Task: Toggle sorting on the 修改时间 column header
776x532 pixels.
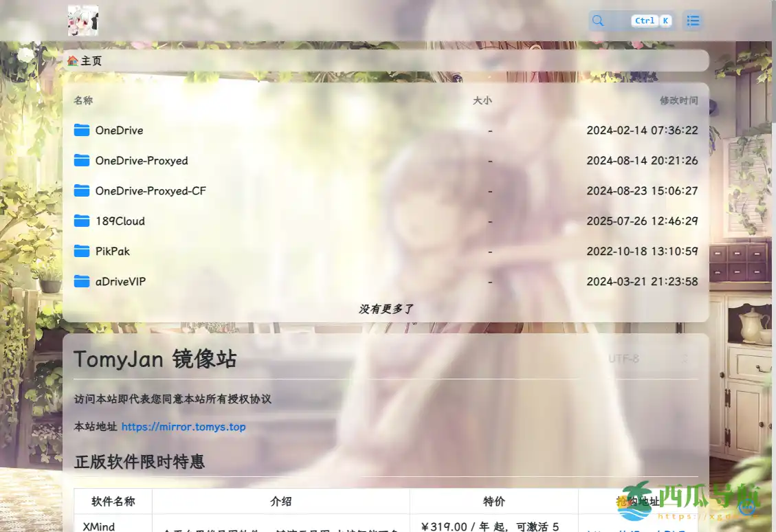Action: 679,100
